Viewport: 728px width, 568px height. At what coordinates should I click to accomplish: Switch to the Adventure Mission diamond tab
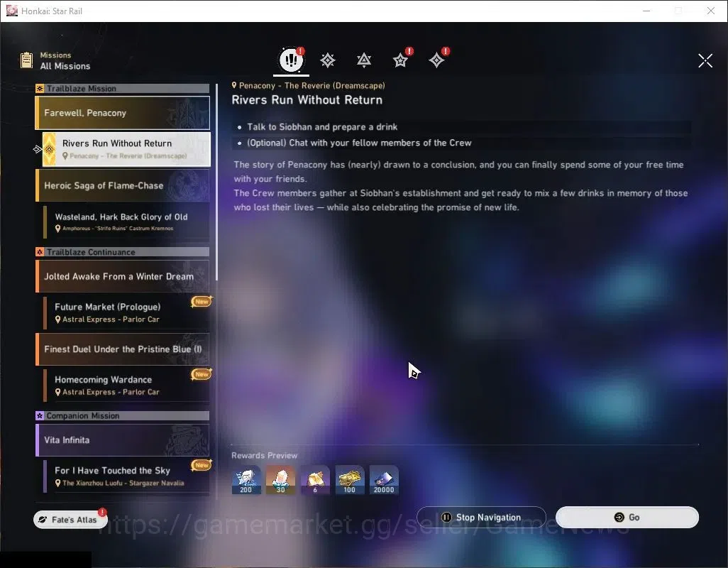coord(436,60)
